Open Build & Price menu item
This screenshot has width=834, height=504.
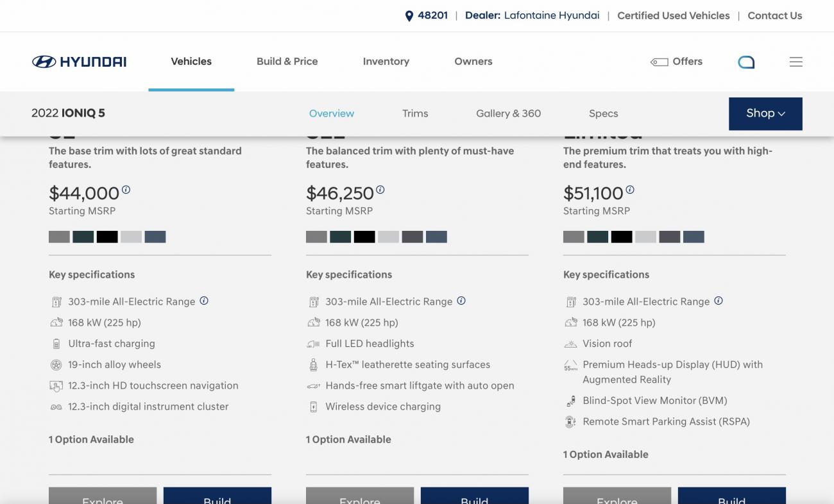(287, 62)
